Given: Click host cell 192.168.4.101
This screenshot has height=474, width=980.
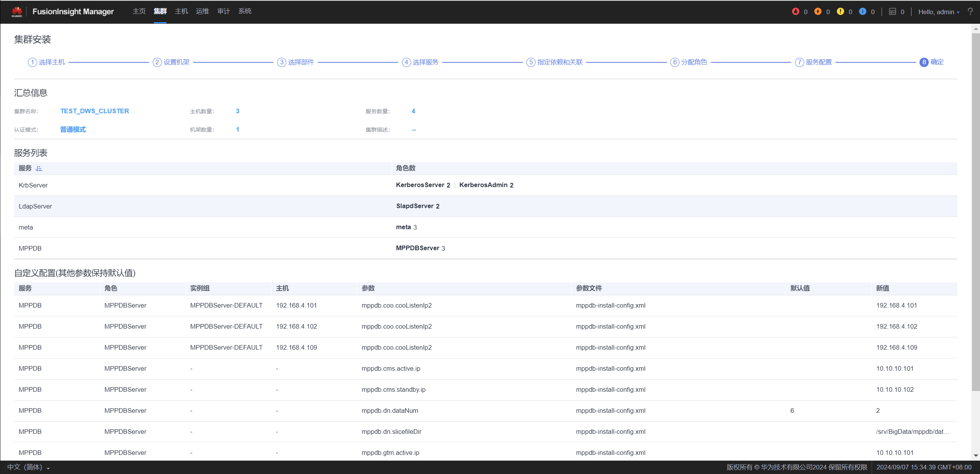Looking at the screenshot, I should click(x=296, y=305).
